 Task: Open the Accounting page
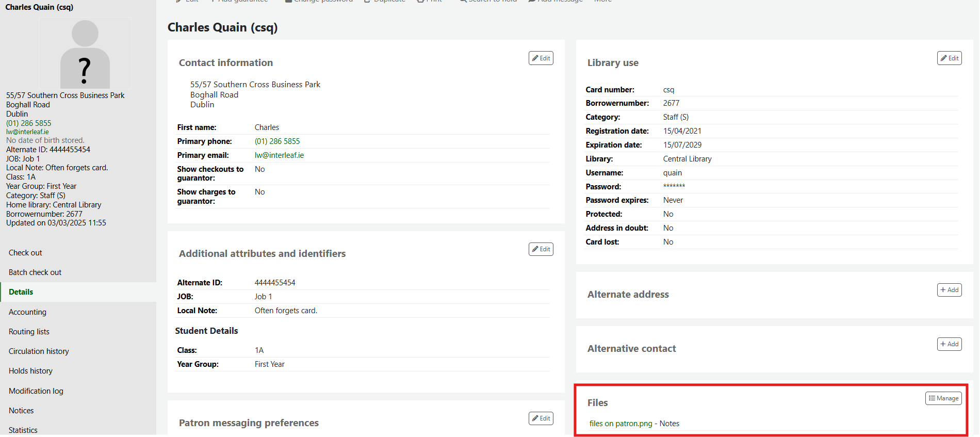pos(27,312)
